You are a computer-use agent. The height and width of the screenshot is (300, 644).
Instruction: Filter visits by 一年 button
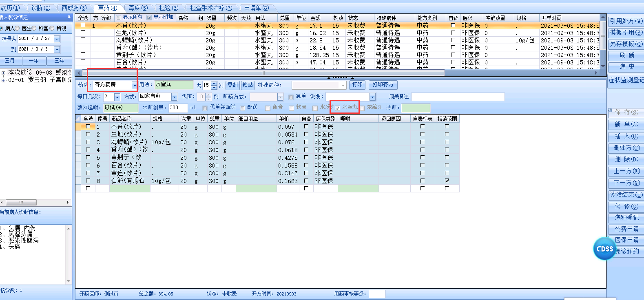click(x=33, y=61)
